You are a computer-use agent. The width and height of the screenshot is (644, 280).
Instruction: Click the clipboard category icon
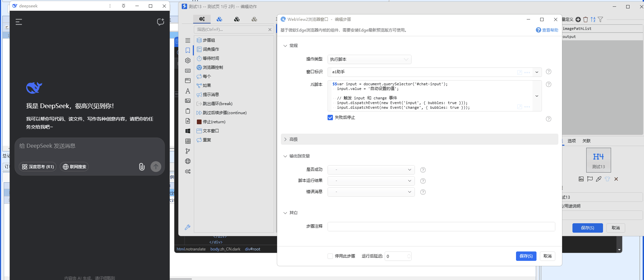pos(188,111)
